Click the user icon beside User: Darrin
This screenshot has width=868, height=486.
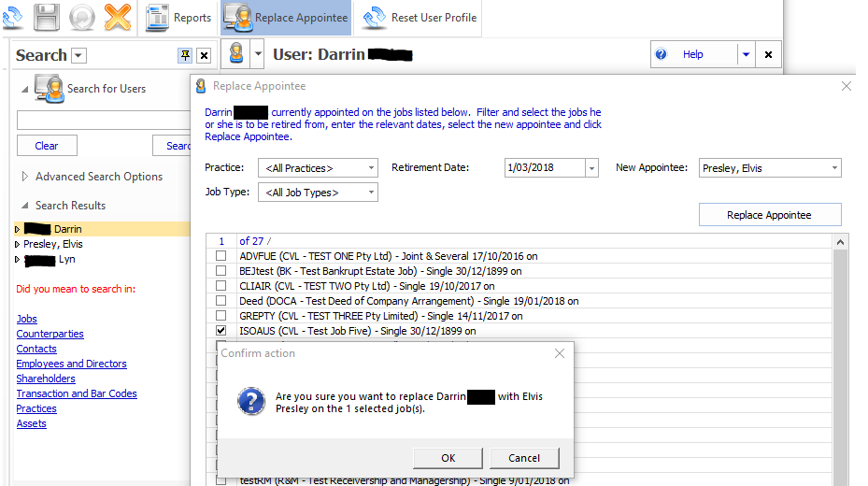click(236, 55)
